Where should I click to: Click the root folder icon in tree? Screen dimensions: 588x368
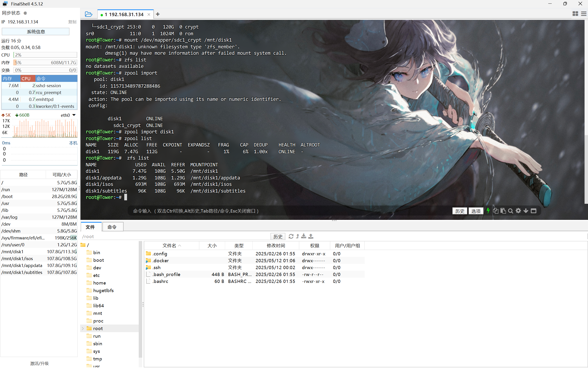coord(89,328)
